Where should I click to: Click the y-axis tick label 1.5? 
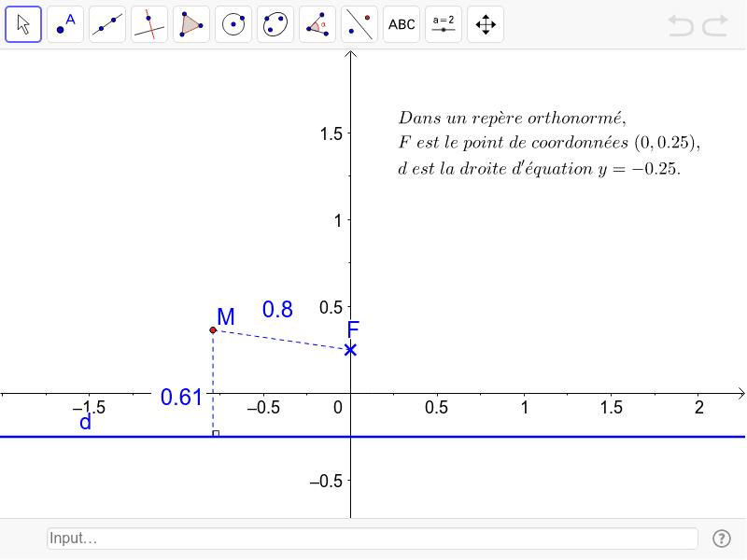(331, 134)
